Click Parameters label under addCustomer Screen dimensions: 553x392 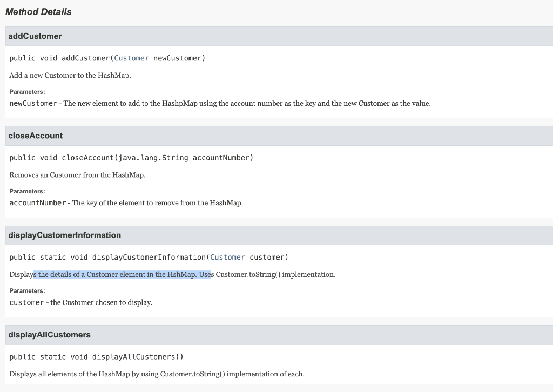(x=27, y=92)
